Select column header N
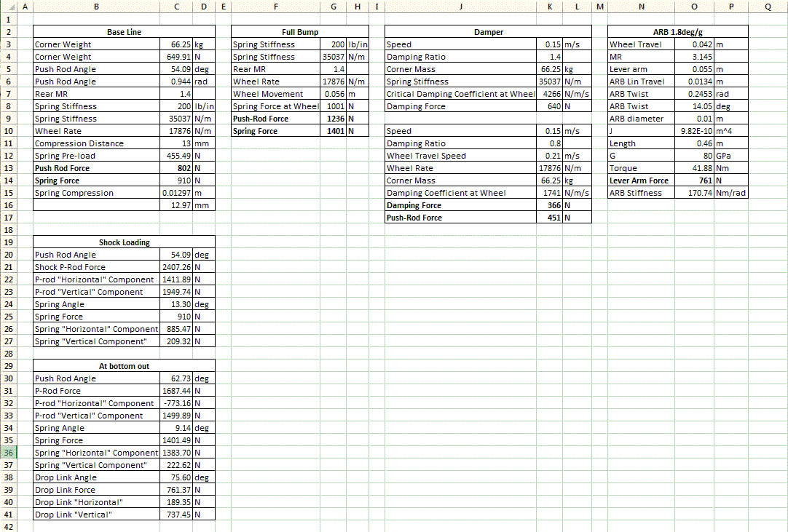Image resolution: width=788 pixels, height=532 pixels. click(x=641, y=7)
